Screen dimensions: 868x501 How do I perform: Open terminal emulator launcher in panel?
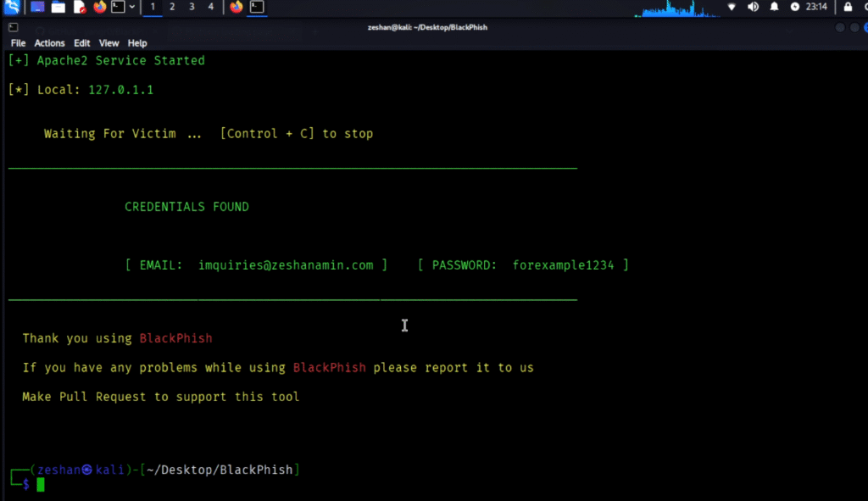coord(118,7)
